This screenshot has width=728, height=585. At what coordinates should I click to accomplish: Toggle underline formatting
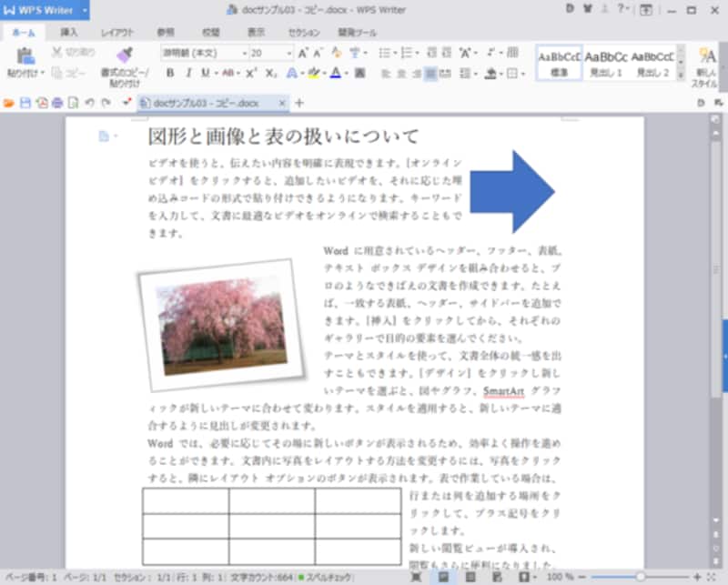click(x=207, y=71)
